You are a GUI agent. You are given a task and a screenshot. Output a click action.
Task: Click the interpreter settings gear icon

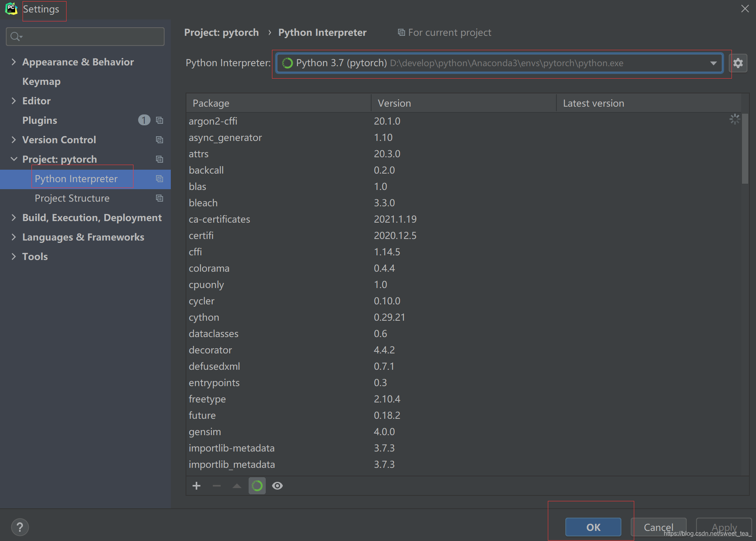(738, 63)
